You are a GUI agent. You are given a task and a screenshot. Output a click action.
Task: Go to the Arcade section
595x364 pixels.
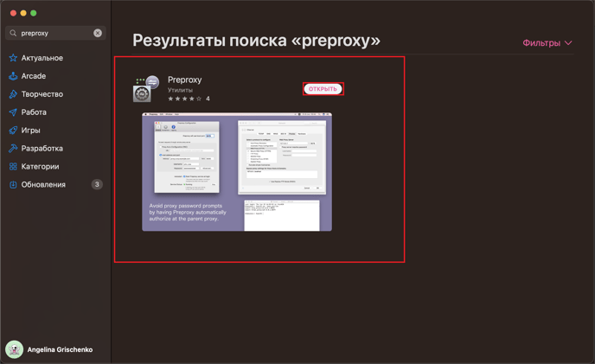[34, 76]
